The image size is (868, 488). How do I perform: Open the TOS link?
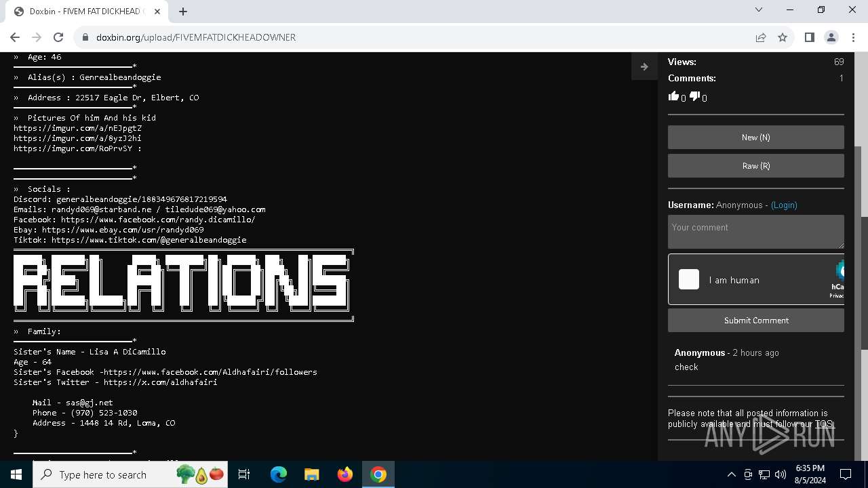pos(824,424)
